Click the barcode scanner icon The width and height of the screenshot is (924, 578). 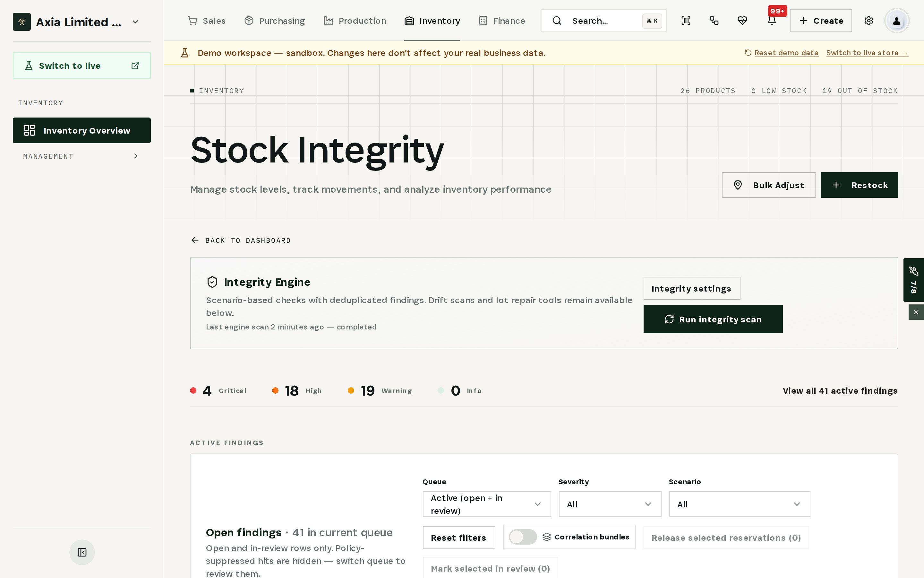[686, 21]
